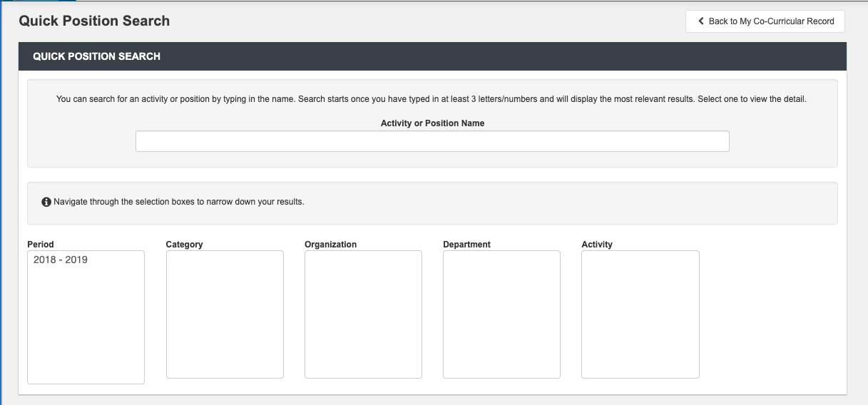Click the info icon beside the Navigate hint
Screen dimensions: 868x405
click(46, 202)
